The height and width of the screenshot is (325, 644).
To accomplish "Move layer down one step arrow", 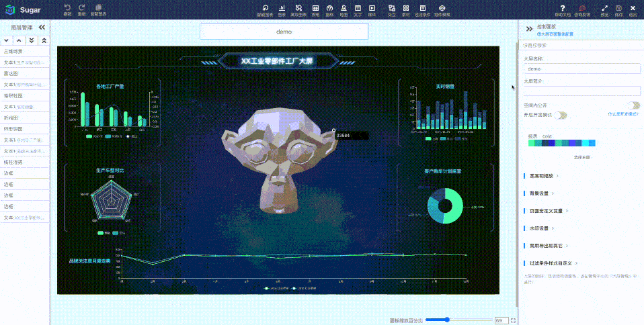I will 6,40.
